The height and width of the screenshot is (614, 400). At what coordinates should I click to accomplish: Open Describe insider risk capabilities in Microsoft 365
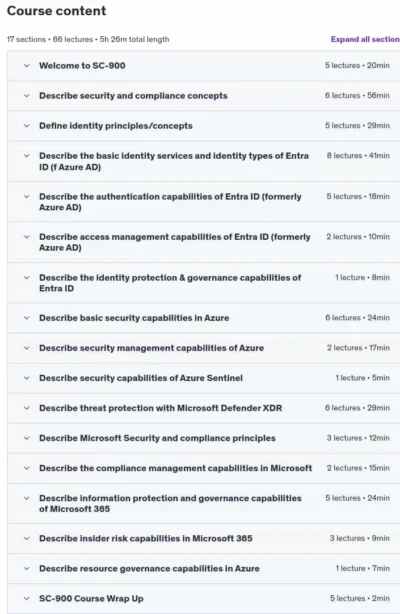pyautogui.click(x=146, y=538)
